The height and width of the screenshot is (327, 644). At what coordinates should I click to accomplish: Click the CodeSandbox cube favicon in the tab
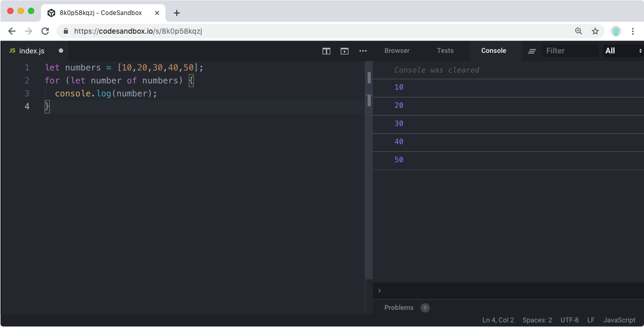point(51,13)
